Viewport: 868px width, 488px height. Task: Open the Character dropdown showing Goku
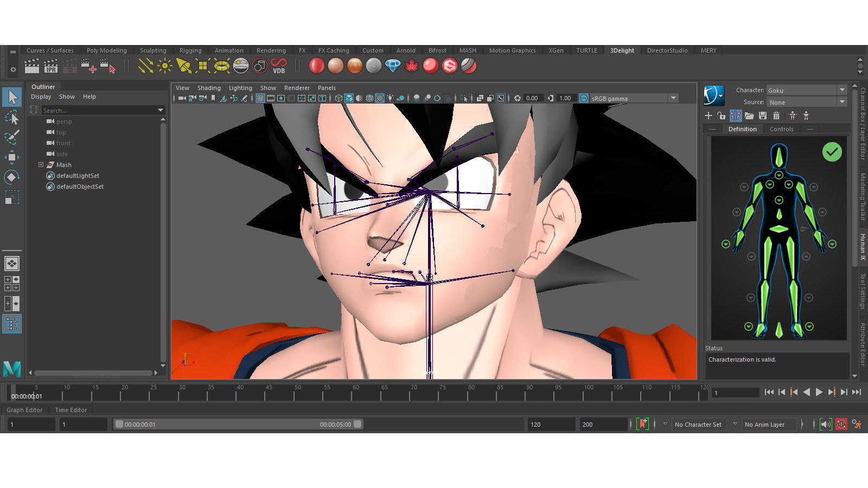pos(806,90)
